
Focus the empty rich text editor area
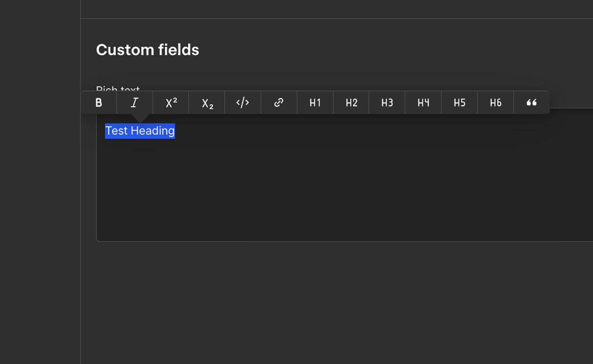344,186
